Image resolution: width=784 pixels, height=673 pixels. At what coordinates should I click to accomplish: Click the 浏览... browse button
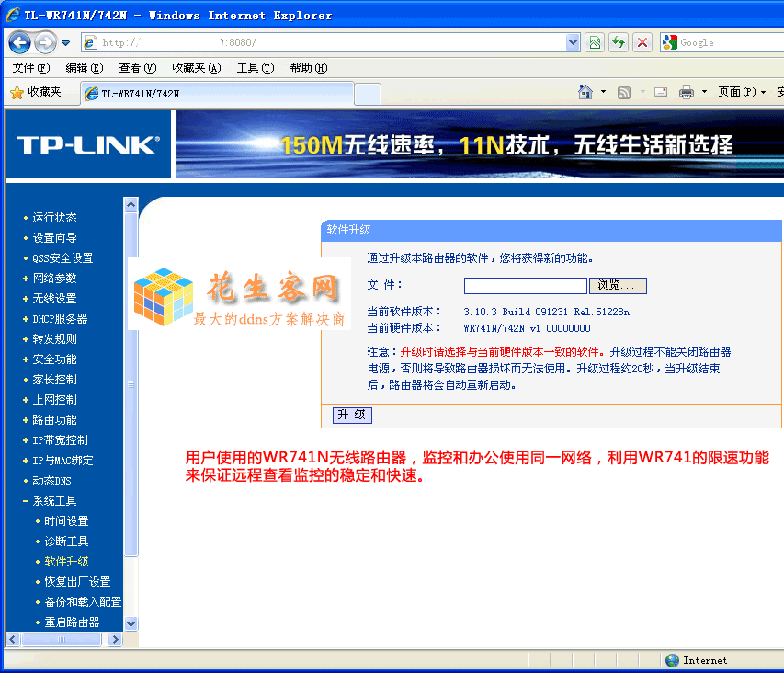(618, 286)
